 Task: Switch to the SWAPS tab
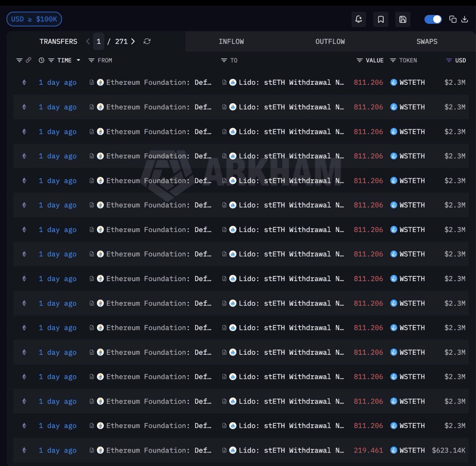tap(427, 41)
